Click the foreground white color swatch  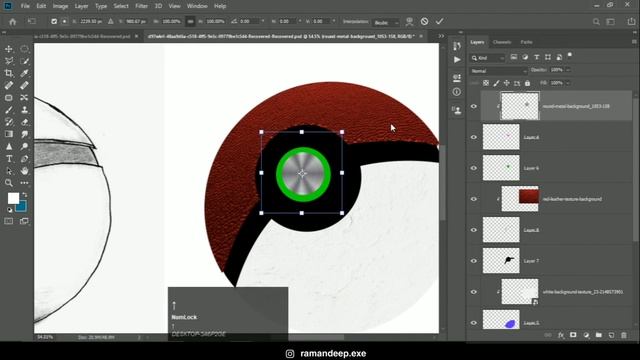coord(13,198)
